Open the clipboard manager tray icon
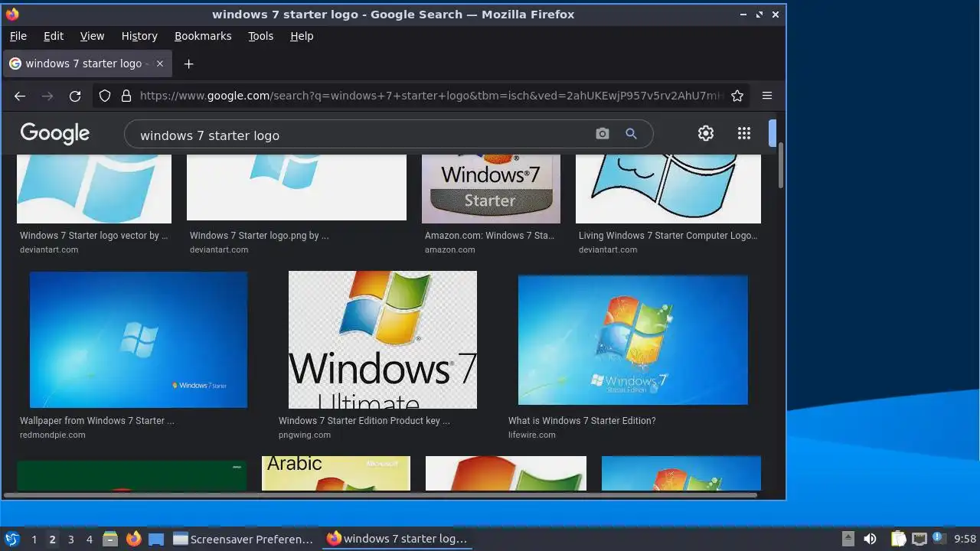The height and width of the screenshot is (551, 980). [x=898, y=539]
